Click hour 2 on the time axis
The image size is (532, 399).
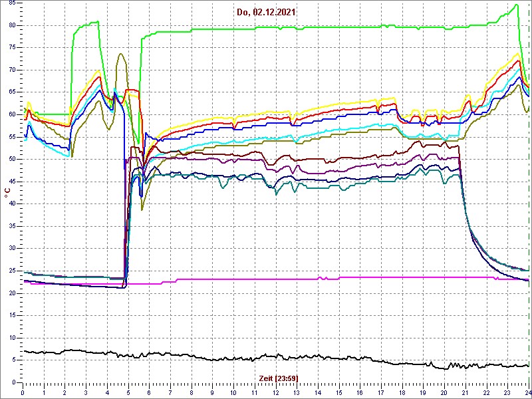click(65, 393)
